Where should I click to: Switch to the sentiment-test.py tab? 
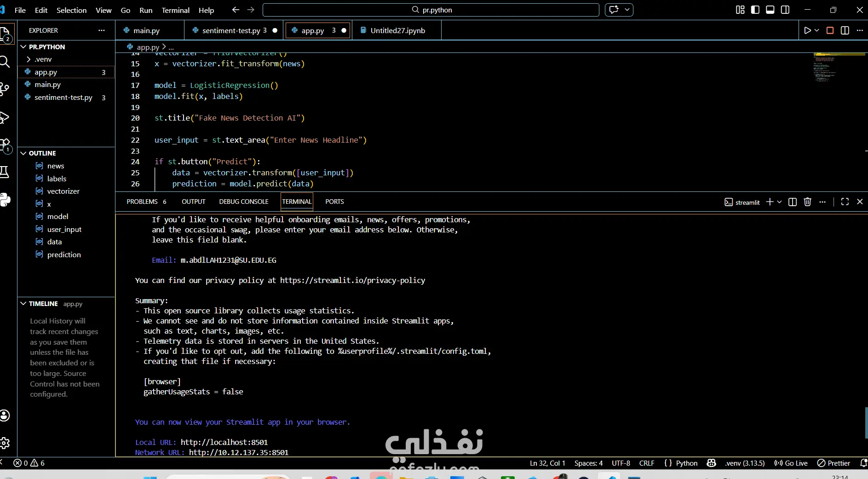click(235, 30)
